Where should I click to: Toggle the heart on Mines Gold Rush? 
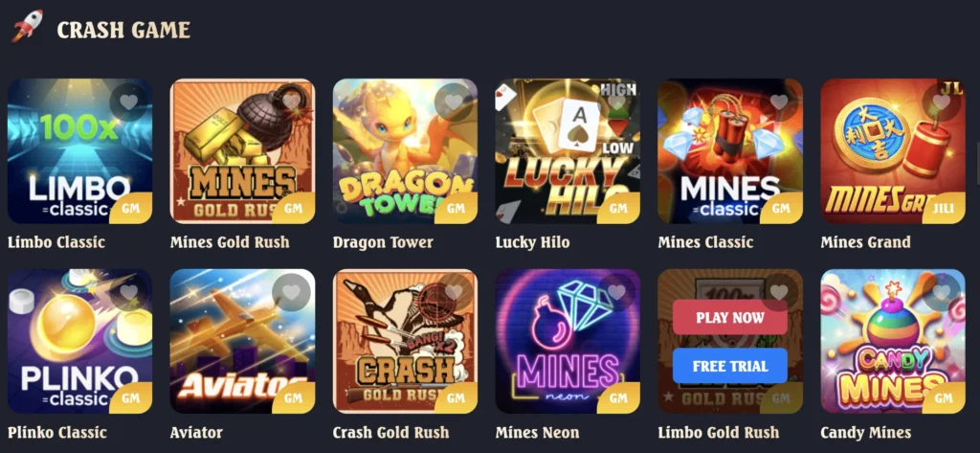(x=291, y=102)
